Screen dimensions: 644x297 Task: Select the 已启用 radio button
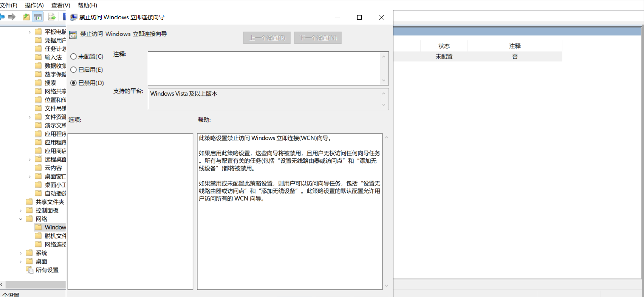pyautogui.click(x=74, y=70)
